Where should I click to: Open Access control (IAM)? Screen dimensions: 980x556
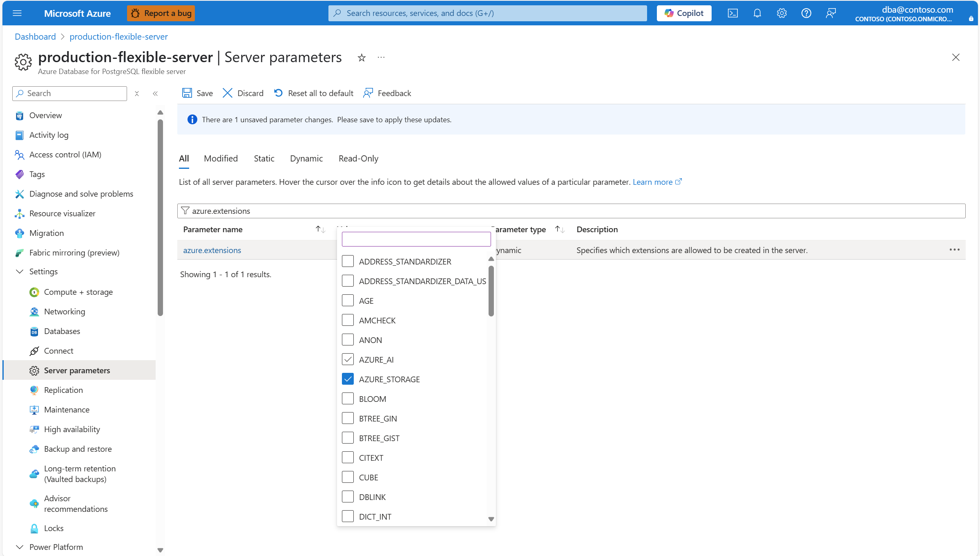coord(65,155)
